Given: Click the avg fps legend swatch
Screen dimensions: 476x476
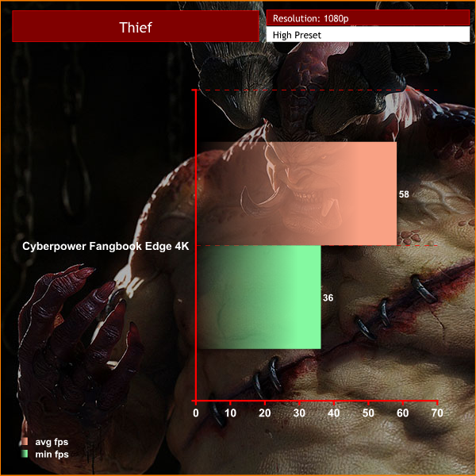Looking at the screenshot, I should pos(25,441).
